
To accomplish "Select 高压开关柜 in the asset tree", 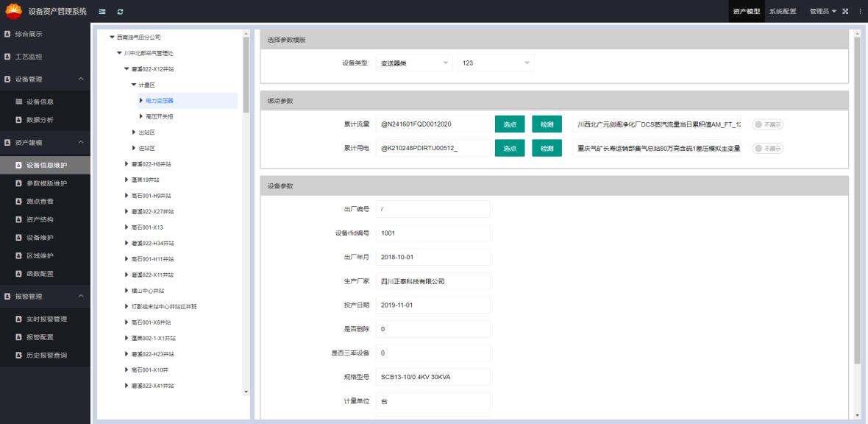I will 160,116.
